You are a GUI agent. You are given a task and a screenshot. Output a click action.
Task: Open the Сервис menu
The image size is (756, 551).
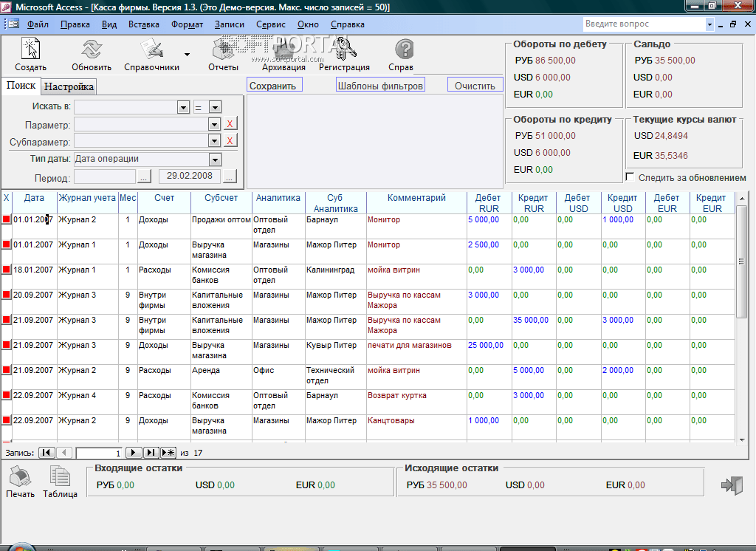[270, 24]
